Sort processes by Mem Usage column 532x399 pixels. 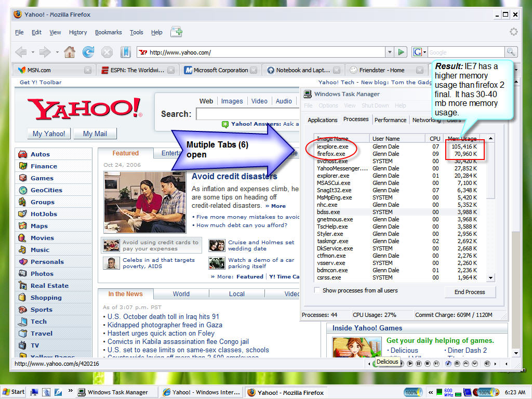462,138
